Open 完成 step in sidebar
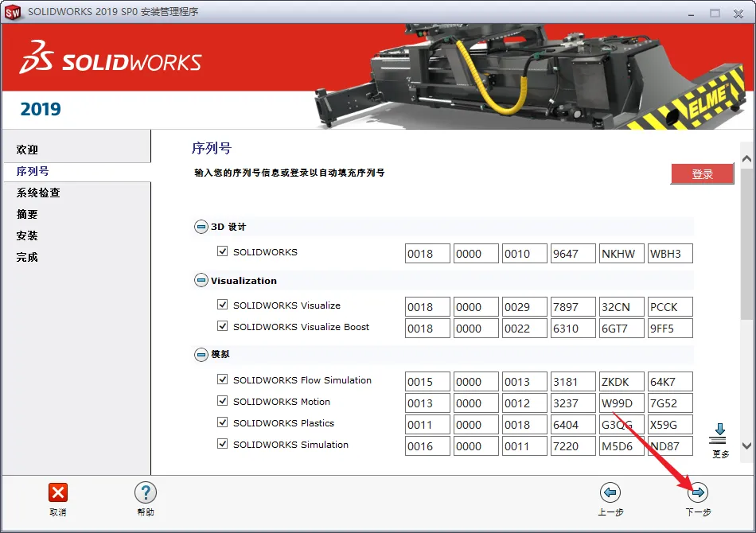This screenshot has height=533, width=756. [27, 257]
